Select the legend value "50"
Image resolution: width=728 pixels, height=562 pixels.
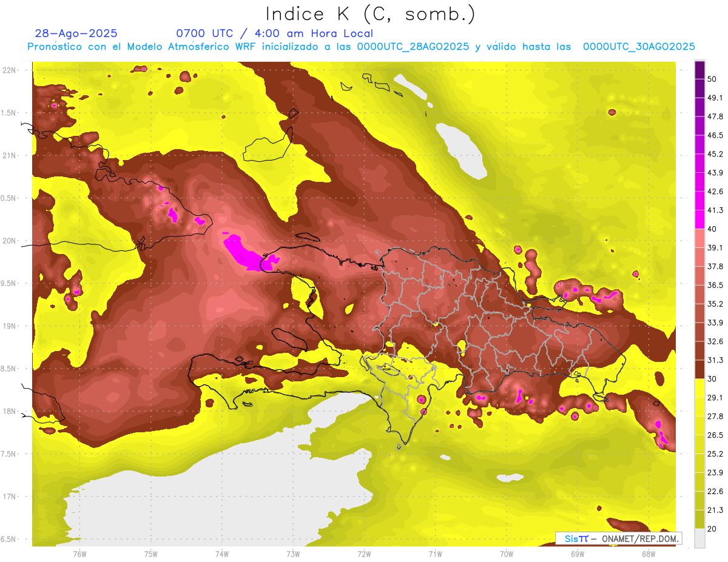point(712,79)
